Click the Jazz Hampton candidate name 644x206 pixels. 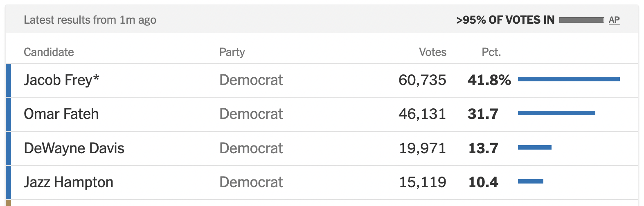click(x=68, y=182)
